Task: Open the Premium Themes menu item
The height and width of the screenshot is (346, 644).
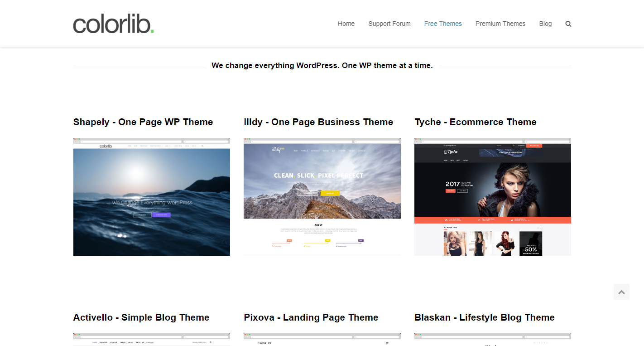Action: click(x=500, y=24)
